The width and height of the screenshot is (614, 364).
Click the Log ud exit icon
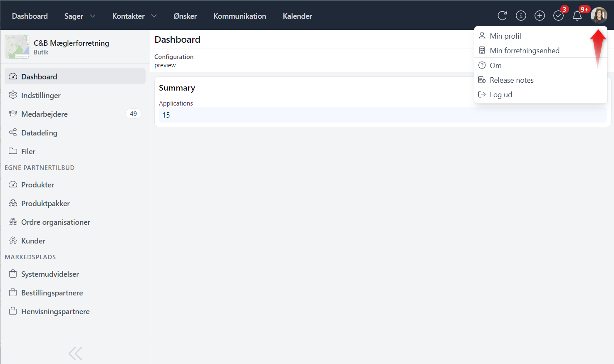(x=482, y=94)
